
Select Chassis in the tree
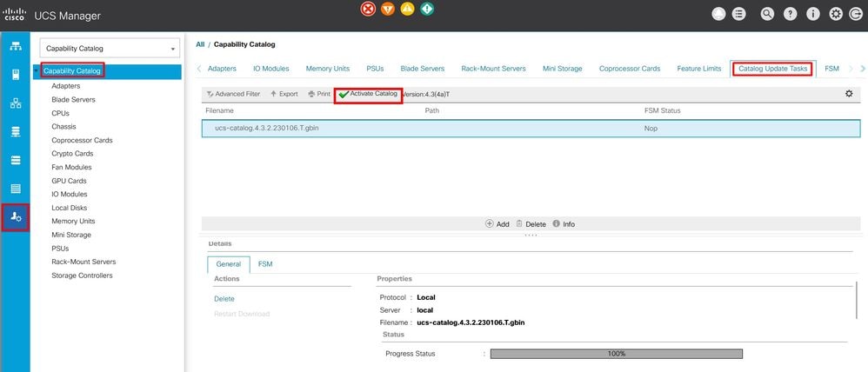(x=63, y=127)
